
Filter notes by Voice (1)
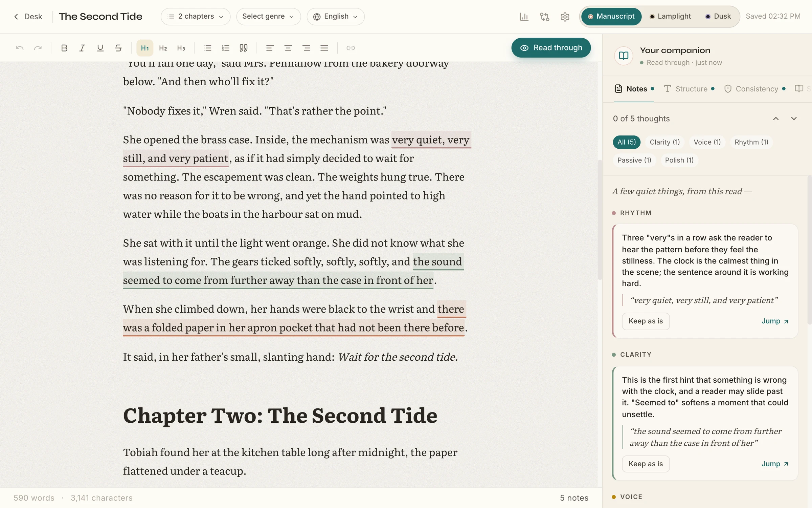coord(707,142)
